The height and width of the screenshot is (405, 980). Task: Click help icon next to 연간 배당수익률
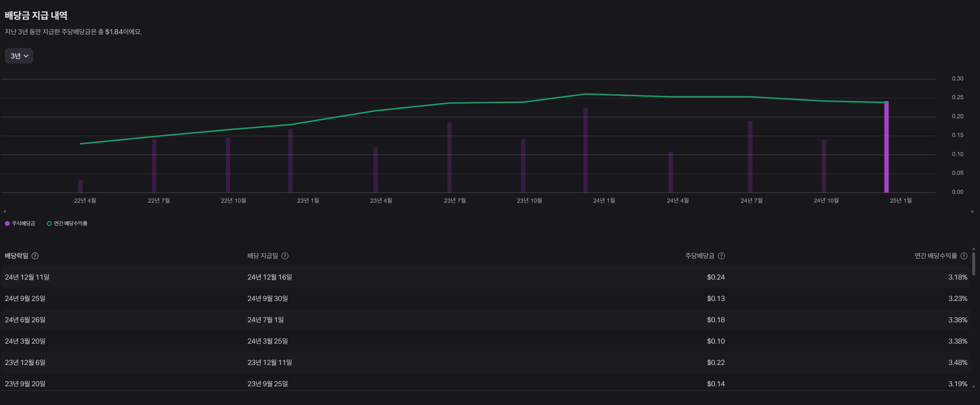click(x=964, y=256)
